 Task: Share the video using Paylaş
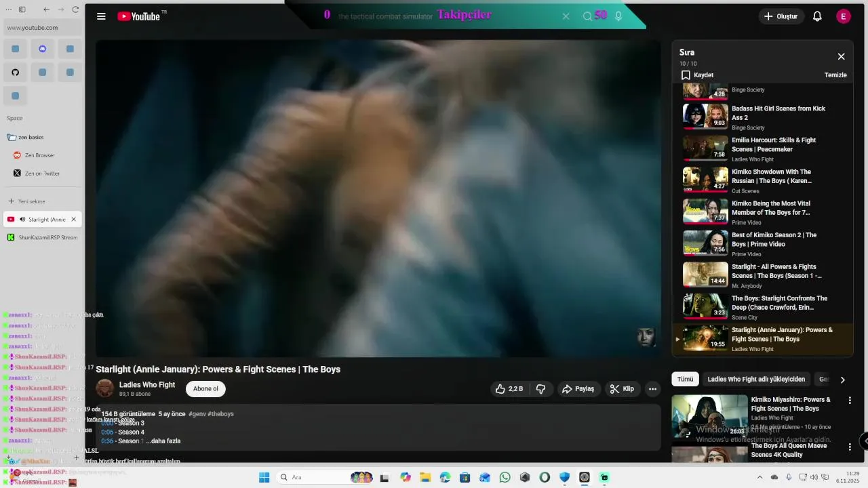578,389
